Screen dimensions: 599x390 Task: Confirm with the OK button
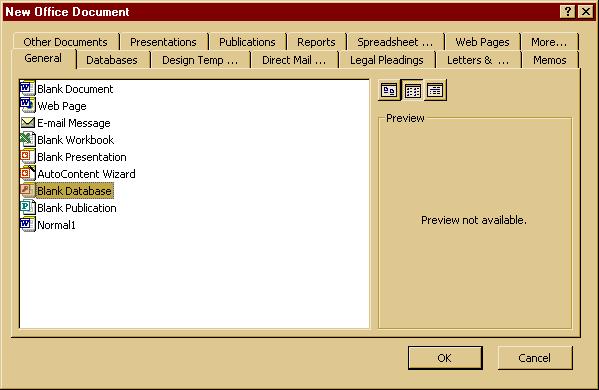445,358
